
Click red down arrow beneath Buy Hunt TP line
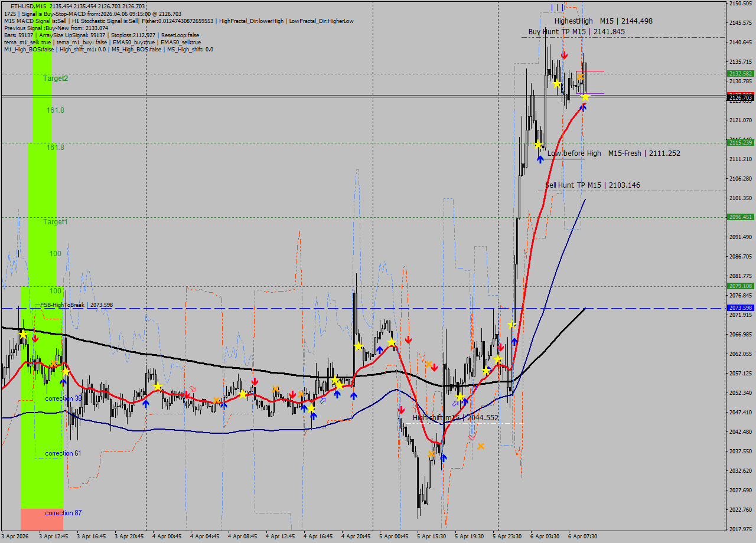click(x=565, y=55)
